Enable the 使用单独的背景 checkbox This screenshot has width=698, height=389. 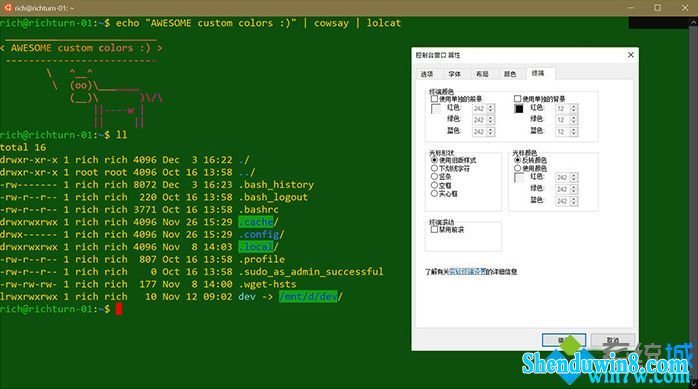517,99
